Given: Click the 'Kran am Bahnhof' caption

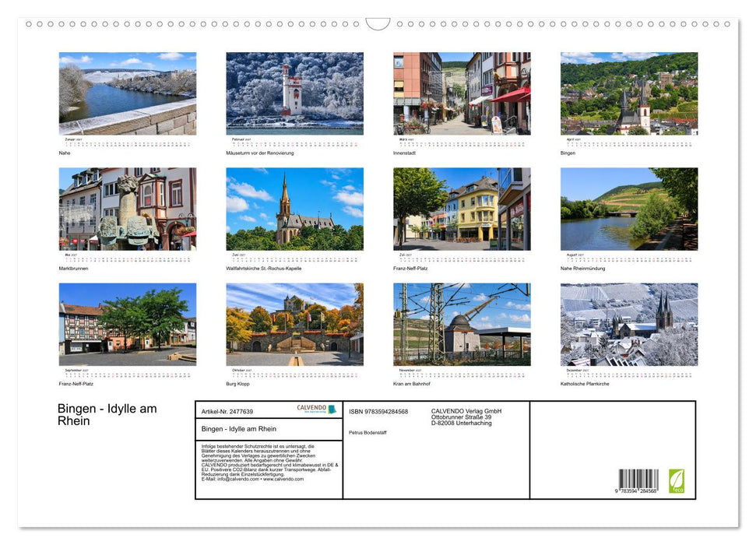Looking at the screenshot, I should coord(412,384).
